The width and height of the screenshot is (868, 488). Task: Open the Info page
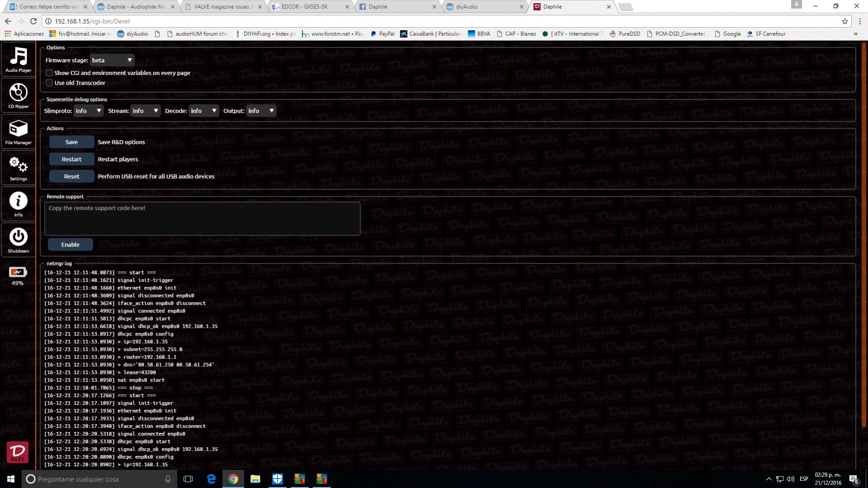[x=18, y=204]
